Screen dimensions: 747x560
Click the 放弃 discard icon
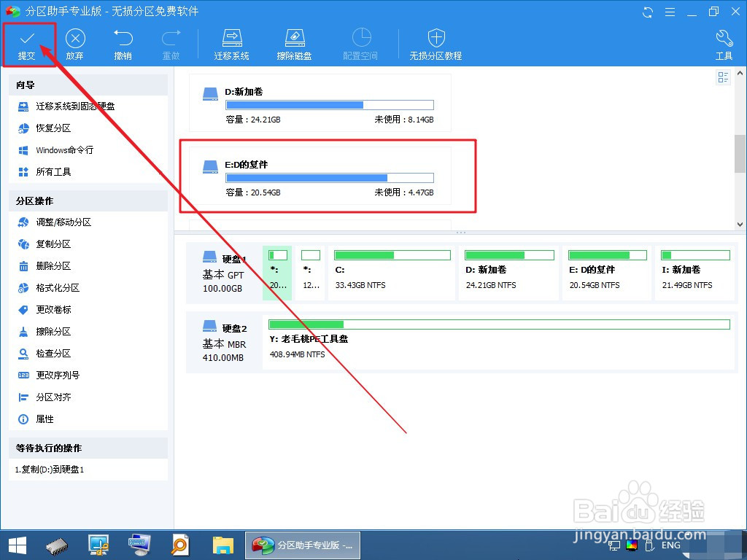click(x=75, y=38)
